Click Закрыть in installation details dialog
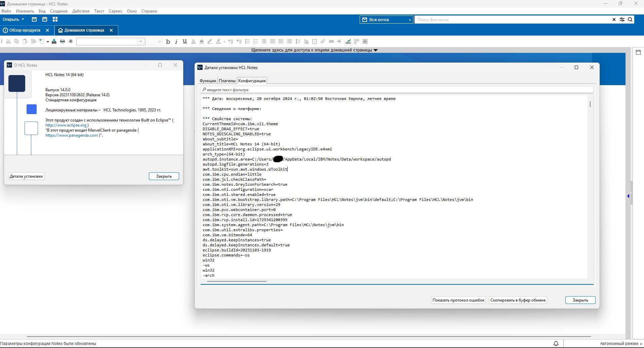The height and width of the screenshot is (348, 644). (x=580, y=300)
